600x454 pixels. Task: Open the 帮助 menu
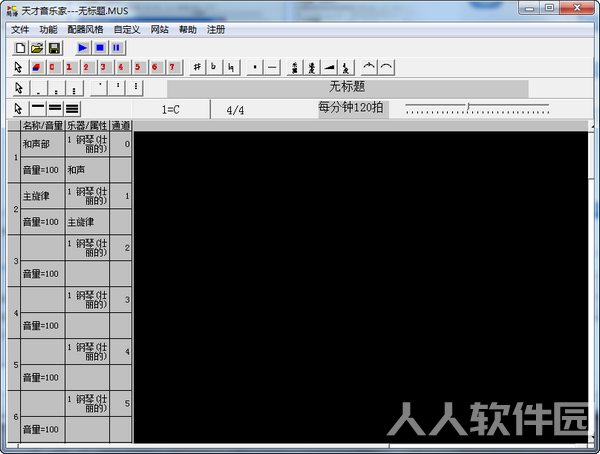(x=188, y=29)
